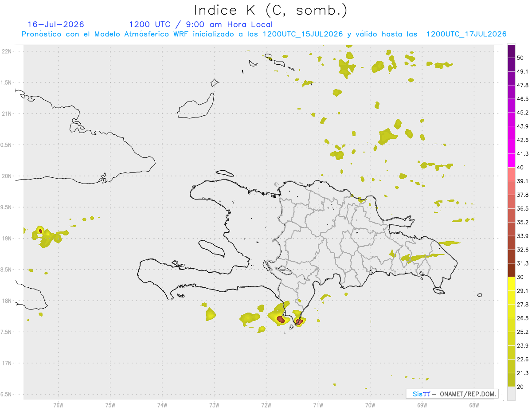The image size is (532, 411).
Task: Pick the olive swatch between 20 and 21.3
Action: point(511,380)
